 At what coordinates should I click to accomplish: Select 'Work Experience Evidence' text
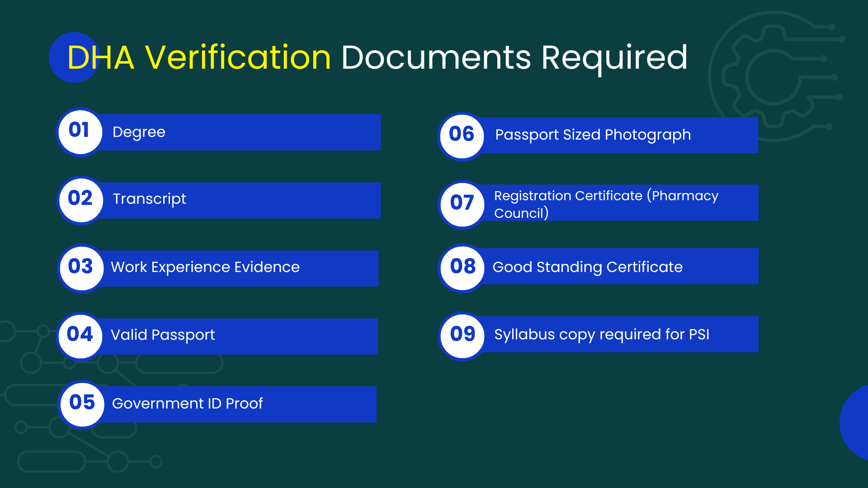tap(205, 267)
